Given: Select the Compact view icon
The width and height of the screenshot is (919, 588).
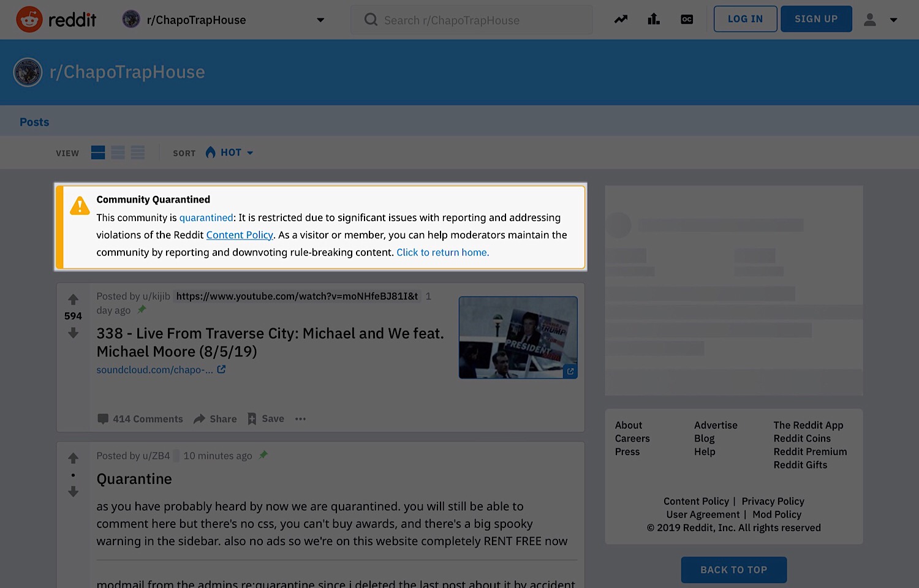Looking at the screenshot, I should [x=138, y=153].
